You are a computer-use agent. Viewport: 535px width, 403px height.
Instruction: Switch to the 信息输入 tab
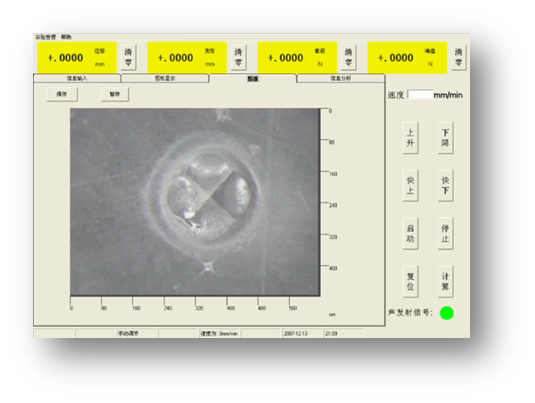(x=77, y=78)
